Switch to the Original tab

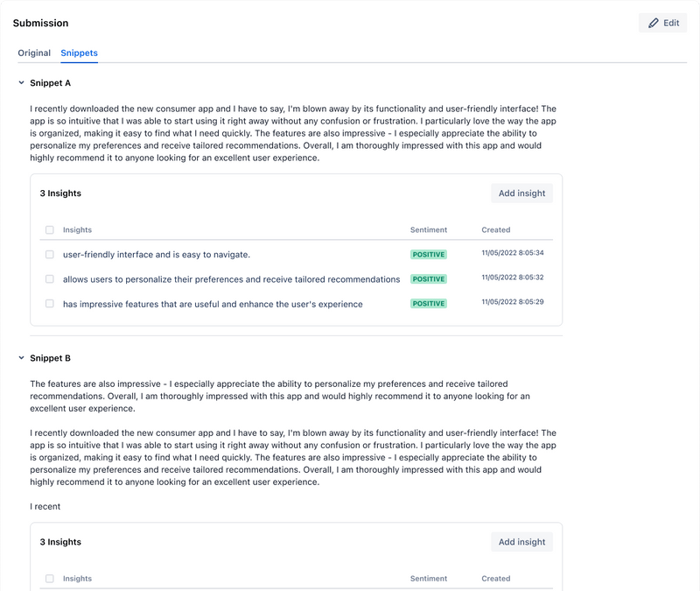(34, 53)
